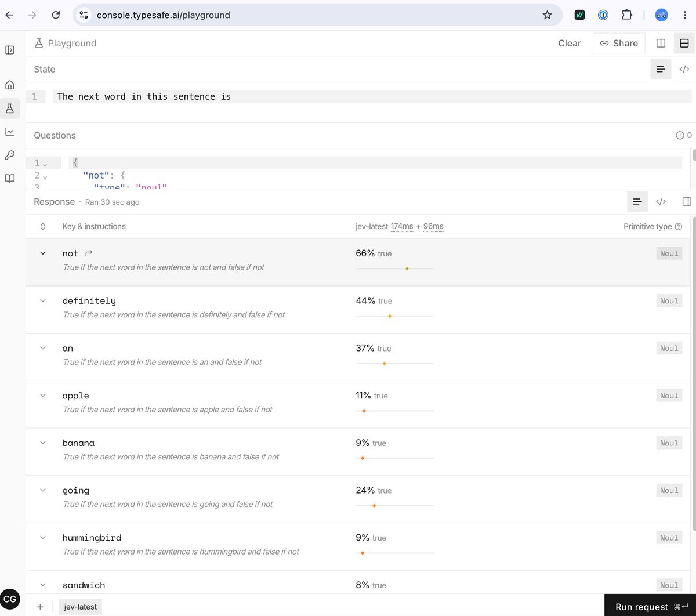Image resolution: width=696 pixels, height=616 pixels.
Task: Click the Share button
Action: pos(619,43)
